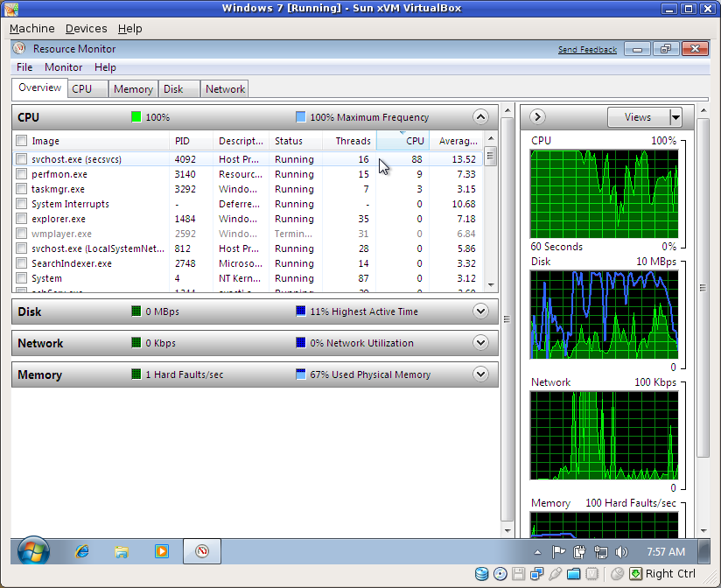Collapse the CPU section with its chevron

(480, 116)
